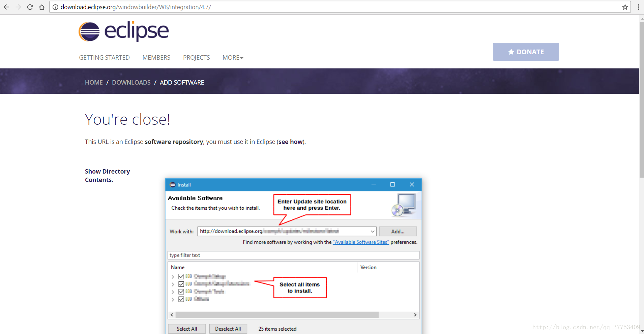
Task: Open the 'software repository' link
Action: (174, 142)
